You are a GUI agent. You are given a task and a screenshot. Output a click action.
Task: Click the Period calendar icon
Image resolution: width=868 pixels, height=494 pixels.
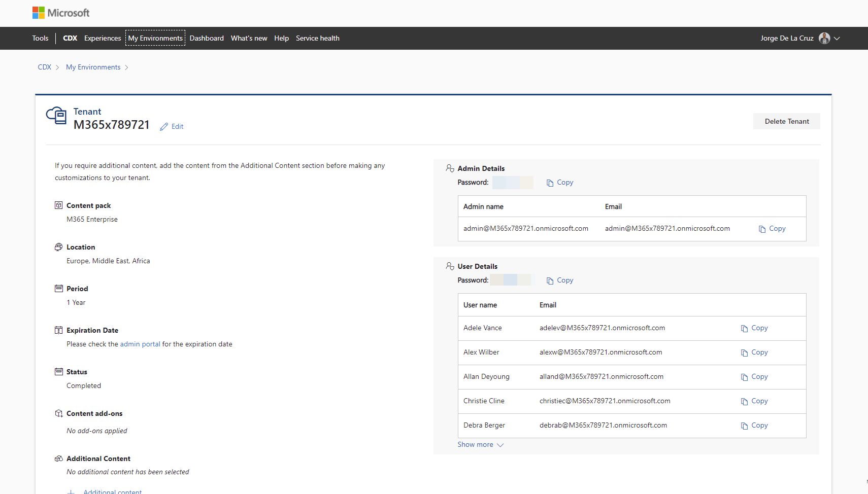(59, 289)
